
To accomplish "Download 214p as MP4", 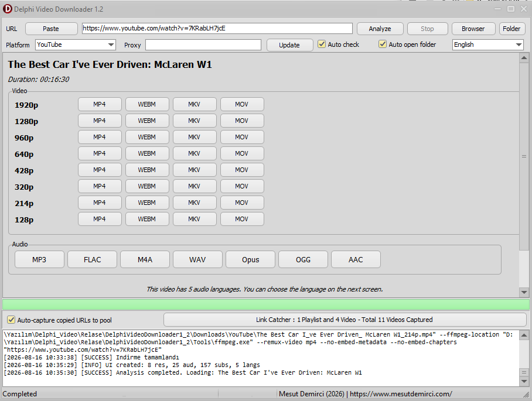I will pos(100,203).
